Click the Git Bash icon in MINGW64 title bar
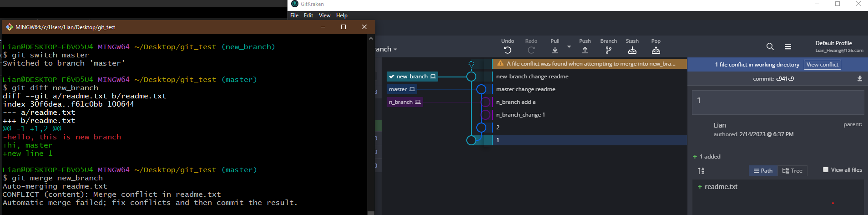The width and height of the screenshot is (868, 215). click(9, 27)
